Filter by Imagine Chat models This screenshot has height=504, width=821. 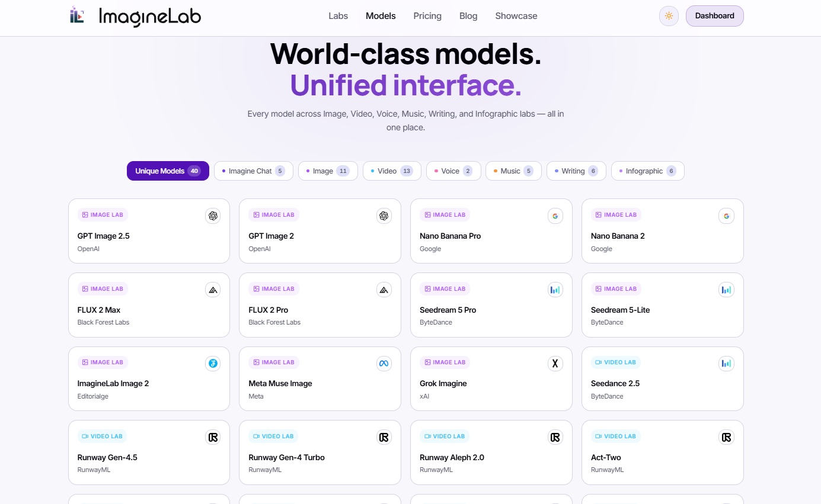tap(254, 171)
